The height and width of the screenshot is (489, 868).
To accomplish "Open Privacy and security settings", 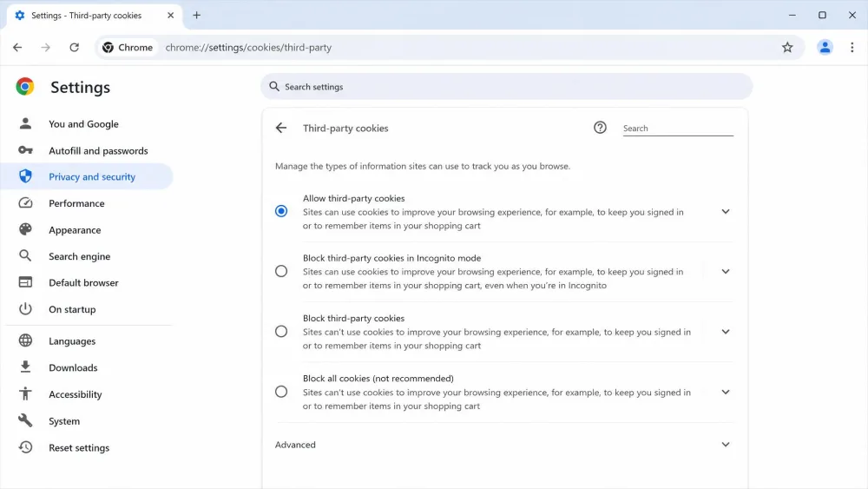I will coord(89,176).
